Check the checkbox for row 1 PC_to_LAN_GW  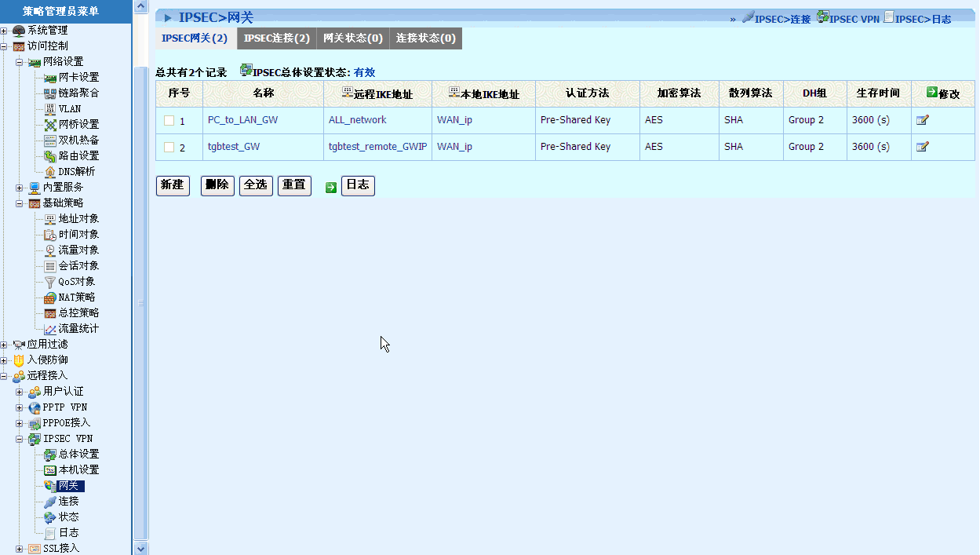(x=169, y=121)
